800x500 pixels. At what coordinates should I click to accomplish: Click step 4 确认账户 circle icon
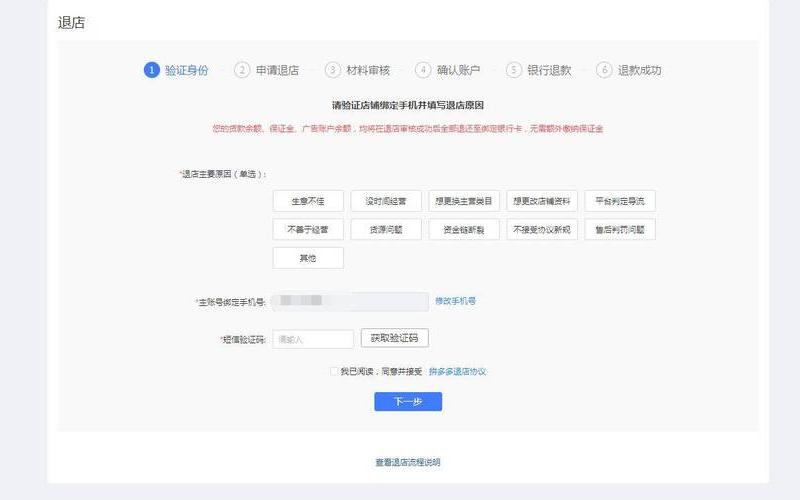(423, 70)
